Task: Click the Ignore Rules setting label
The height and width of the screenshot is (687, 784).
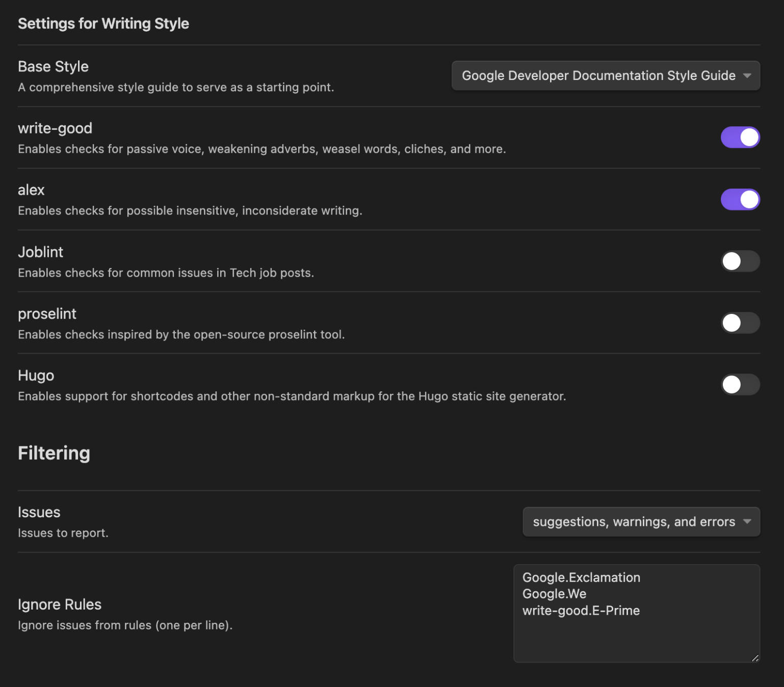Action: pyautogui.click(x=60, y=604)
